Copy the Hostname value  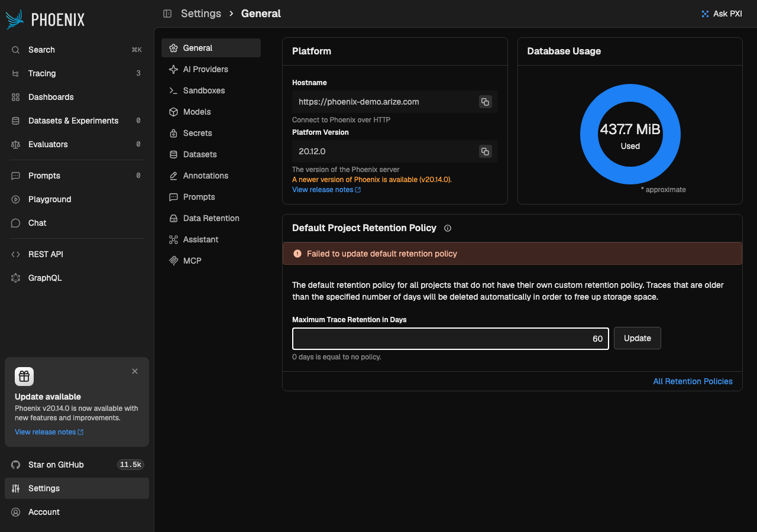click(485, 102)
